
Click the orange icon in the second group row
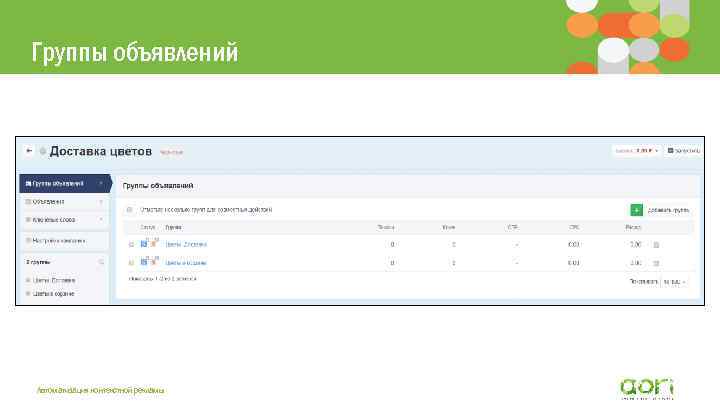click(x=154, y=261)
